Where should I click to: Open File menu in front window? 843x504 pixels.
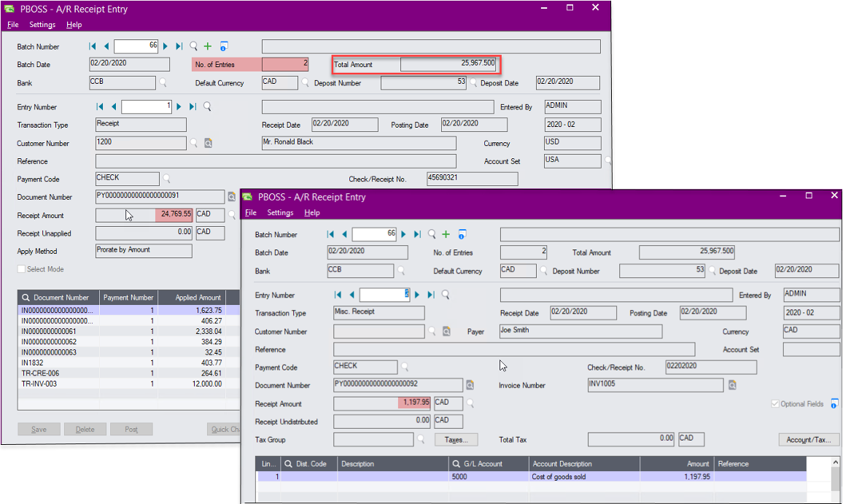251,213
